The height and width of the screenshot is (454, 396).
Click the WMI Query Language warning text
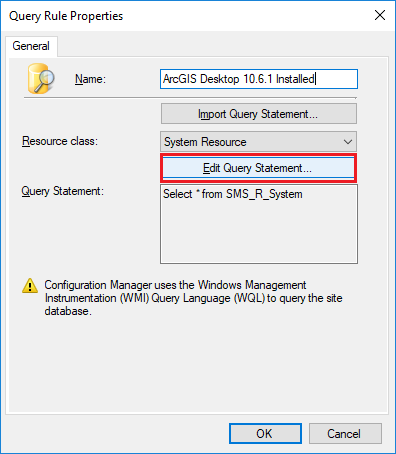(x=193, y=298)
